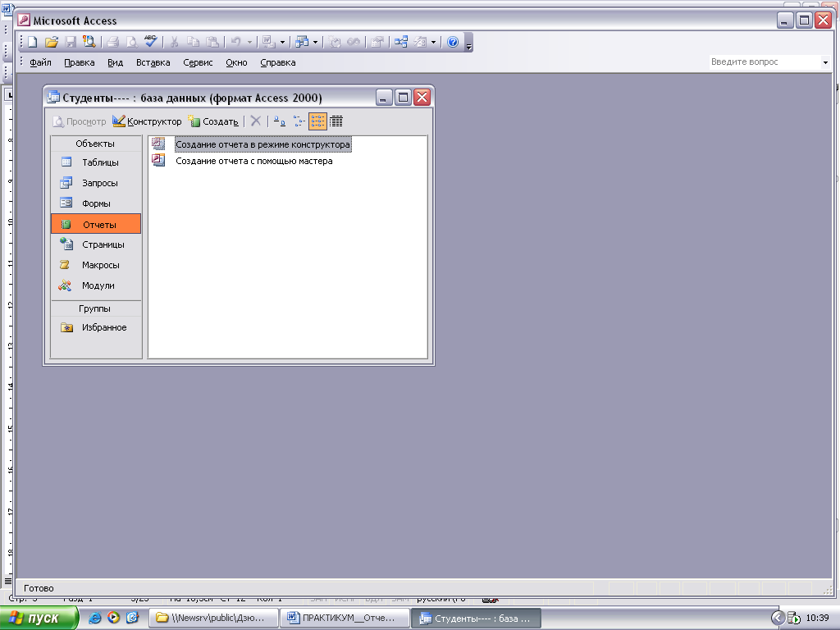Launch Windows Media Player from quick launch
840x630 pixels.
[x=113, y=619]
